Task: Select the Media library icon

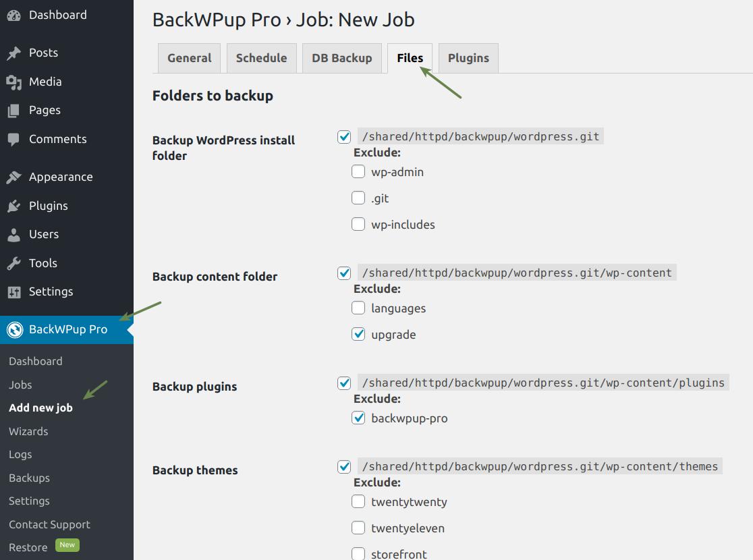Action: [x=15, y=82]
